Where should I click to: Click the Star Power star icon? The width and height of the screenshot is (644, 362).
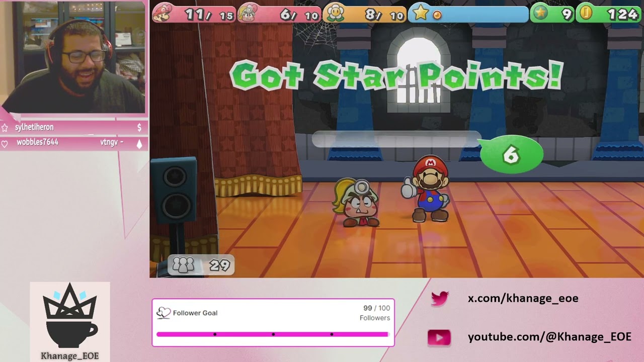421,13
